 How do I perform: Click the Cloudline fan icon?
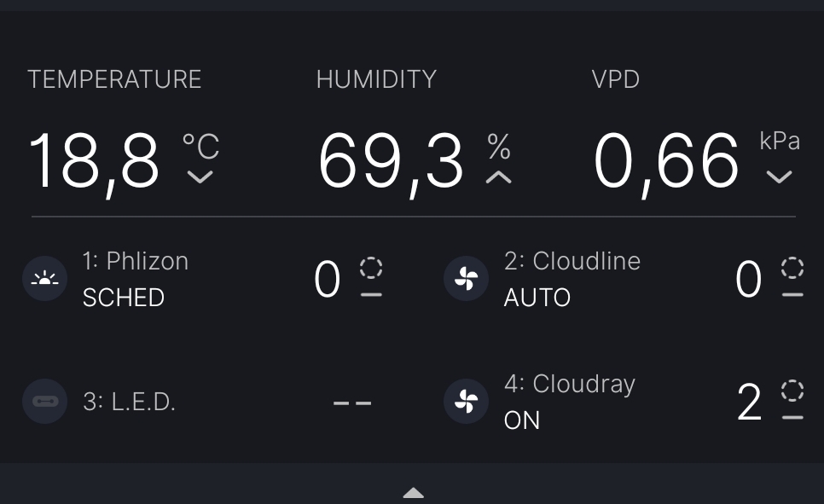(x=466, y=279)
